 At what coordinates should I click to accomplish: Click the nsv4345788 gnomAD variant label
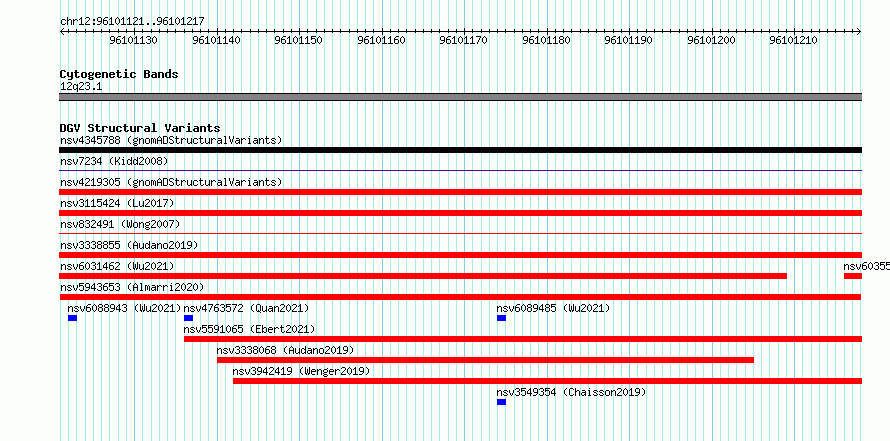click(x=171, y=140)
